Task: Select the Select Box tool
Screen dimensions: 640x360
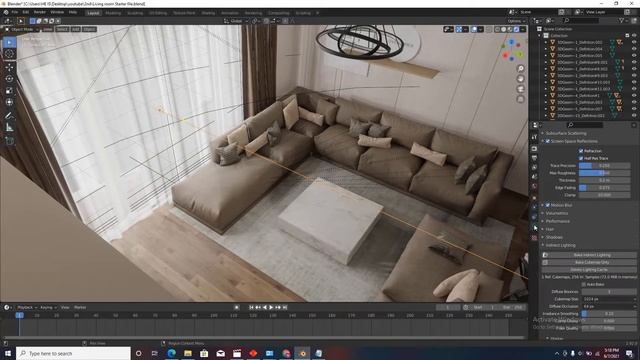Action: pyautogui.click(x=9, y=42)
